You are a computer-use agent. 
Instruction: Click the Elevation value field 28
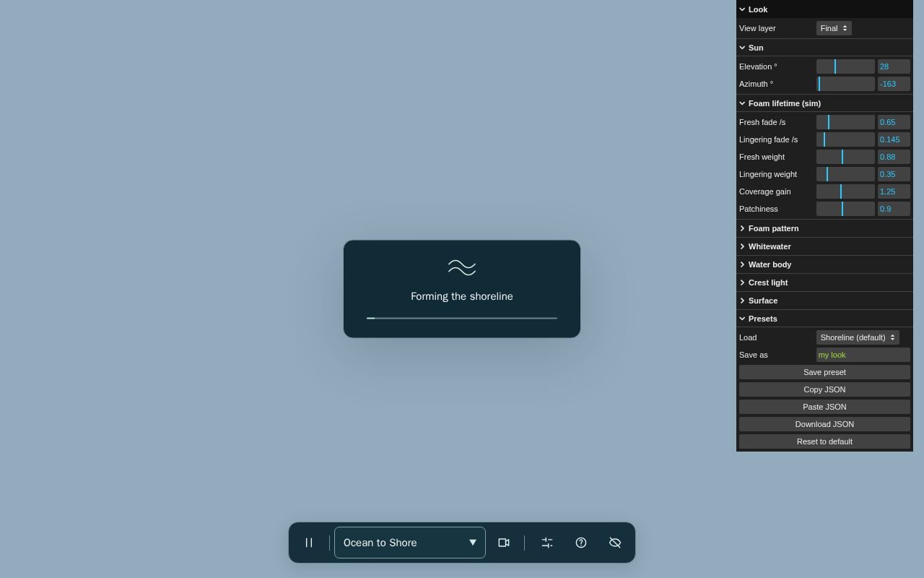[x=894, y=66]
